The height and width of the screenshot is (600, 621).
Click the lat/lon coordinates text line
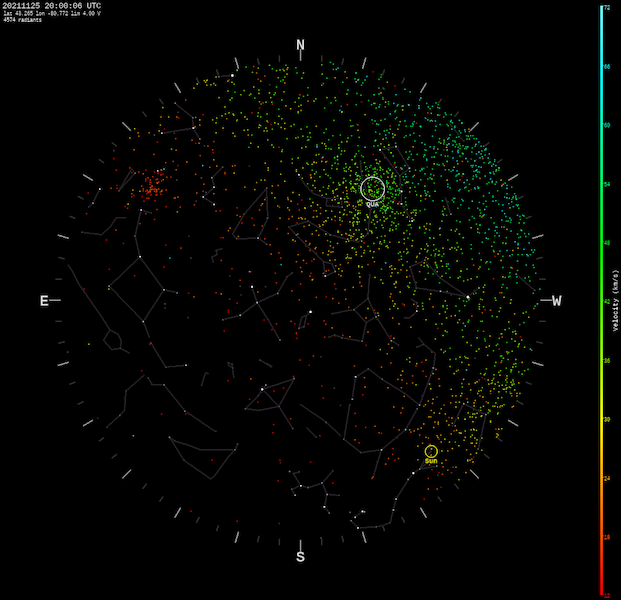(x=50, y=13)
